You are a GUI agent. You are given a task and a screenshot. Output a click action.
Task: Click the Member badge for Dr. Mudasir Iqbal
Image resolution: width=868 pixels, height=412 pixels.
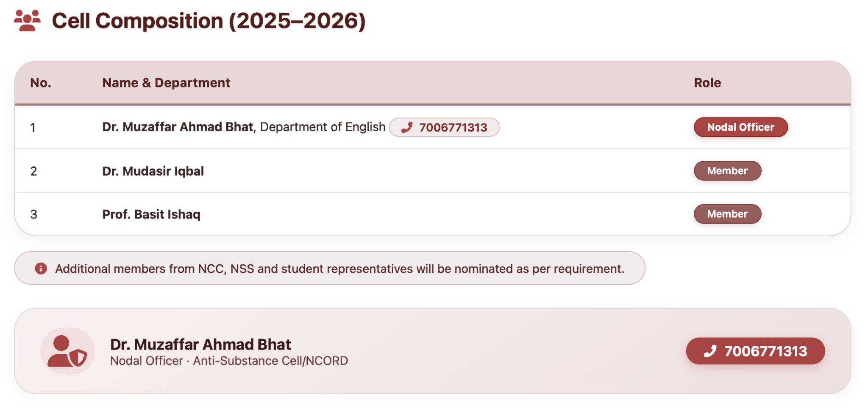pyautogui.click(x=727, y=171)
